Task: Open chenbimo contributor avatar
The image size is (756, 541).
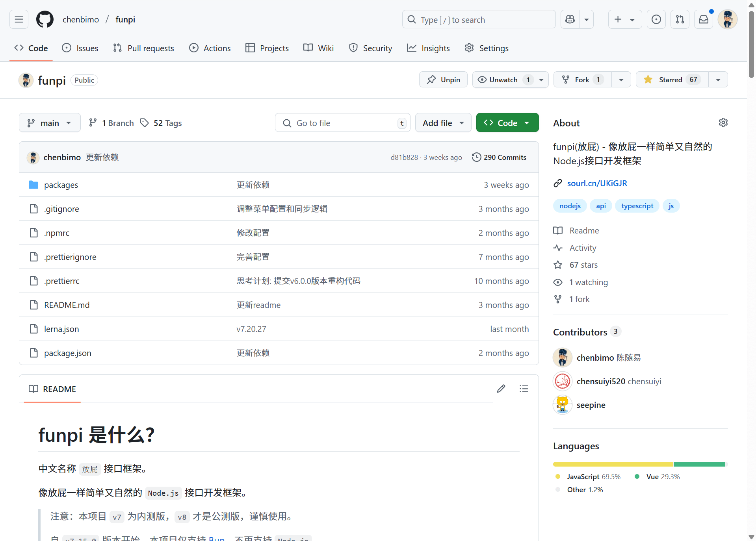Action: click(563, 358)
